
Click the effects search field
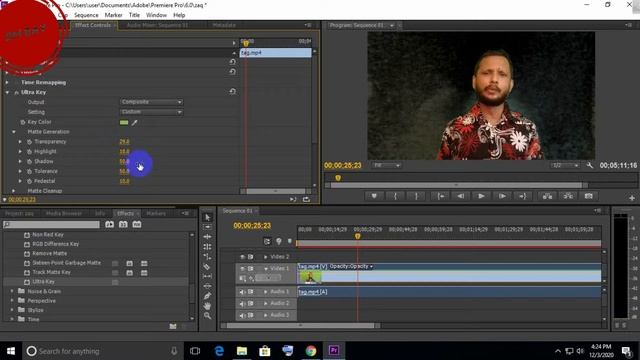(51, 224)
